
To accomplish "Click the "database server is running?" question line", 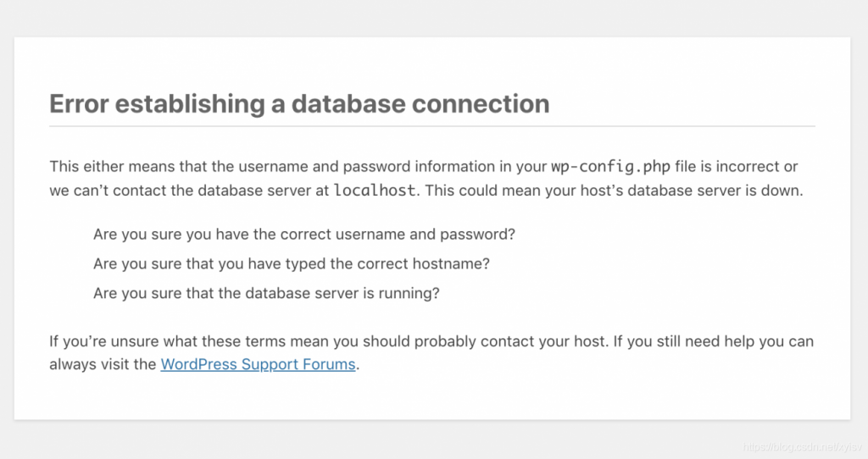I will pyautogui.click(x=266, y=293).
